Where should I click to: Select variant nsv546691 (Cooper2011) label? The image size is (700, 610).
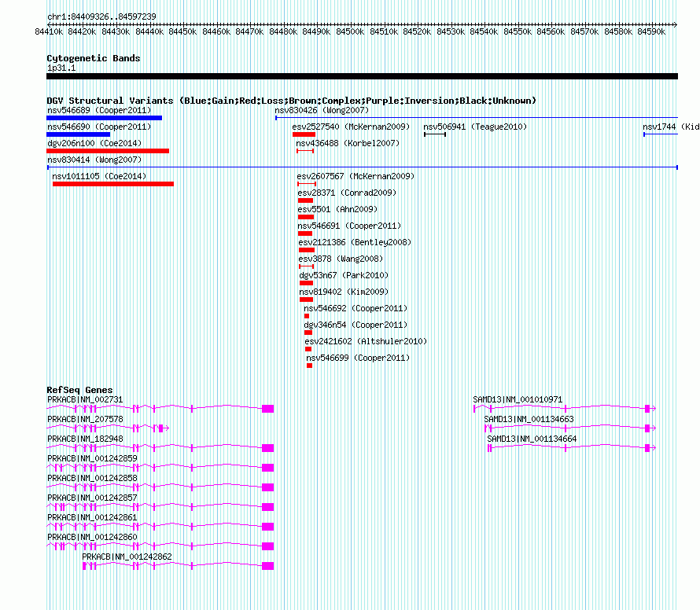[x=349, y=226]
